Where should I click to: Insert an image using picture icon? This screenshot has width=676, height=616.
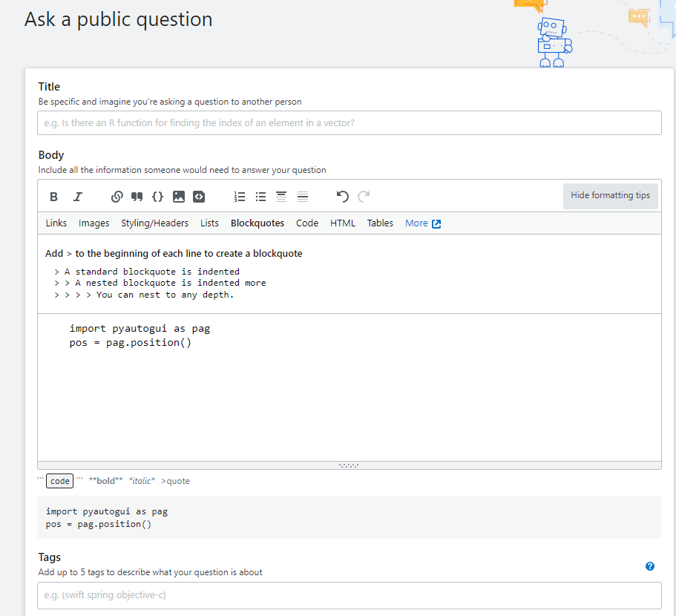pos(179,197)
